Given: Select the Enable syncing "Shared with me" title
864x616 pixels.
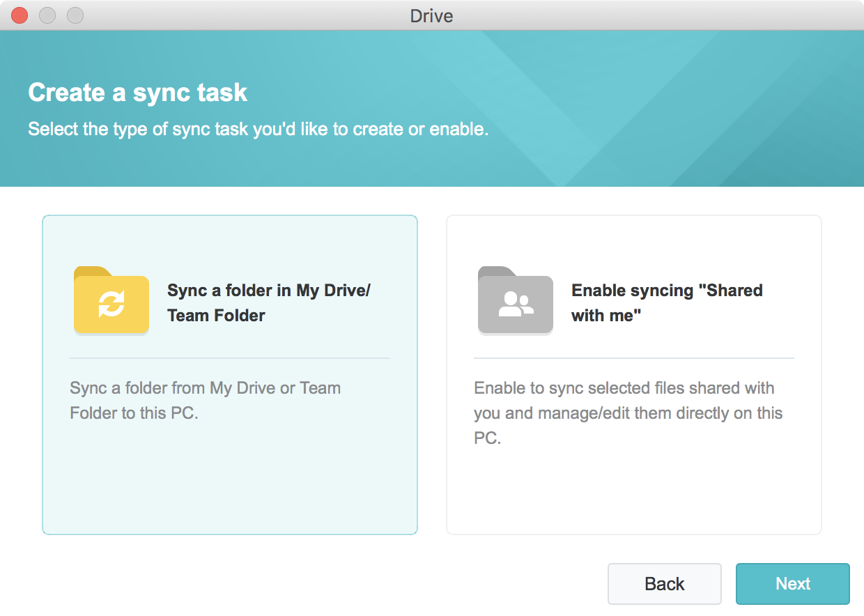Looking at the screenshot, I should pos(666,303).
